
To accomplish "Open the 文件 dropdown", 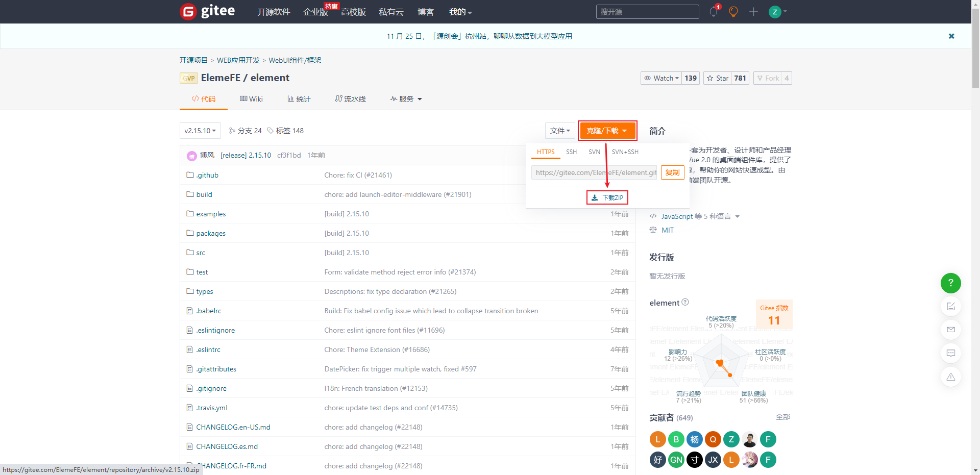I will (x=560, y=131).
